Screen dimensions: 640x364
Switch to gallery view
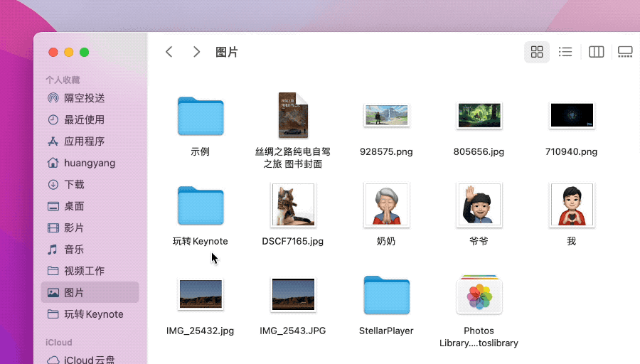coord(625,52)
